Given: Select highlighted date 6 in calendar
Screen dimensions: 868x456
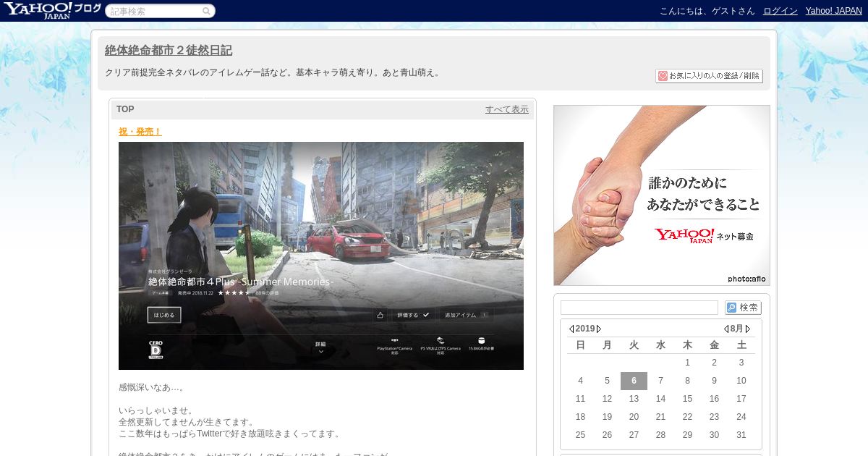Looking at the screenshot, I should pyautogui.click(x=634, y=381).
